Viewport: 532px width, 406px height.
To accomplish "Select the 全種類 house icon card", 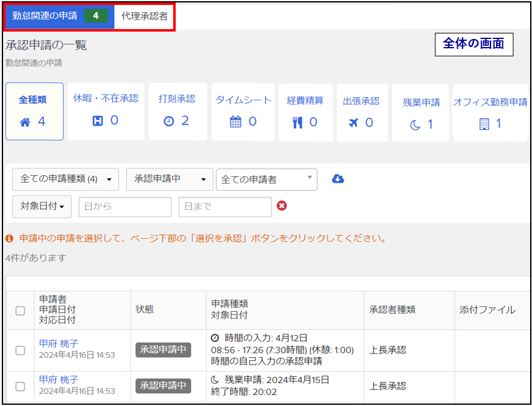I will (34, 111).
